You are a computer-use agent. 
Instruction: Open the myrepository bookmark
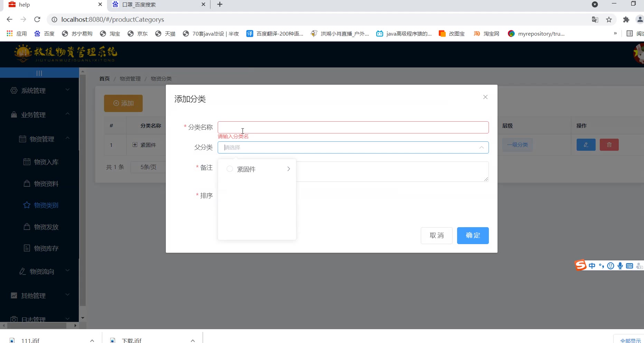[x=536, y=34]
